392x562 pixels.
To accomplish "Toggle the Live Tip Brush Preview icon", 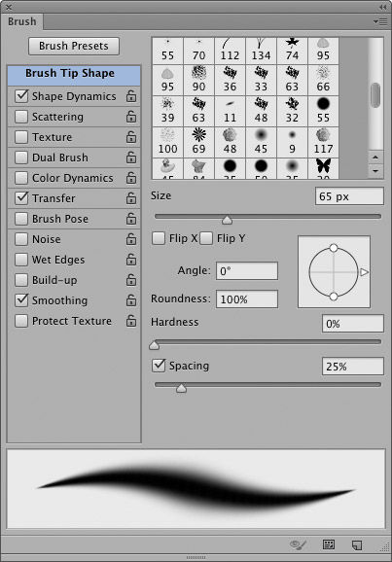I will click(298, 545).
